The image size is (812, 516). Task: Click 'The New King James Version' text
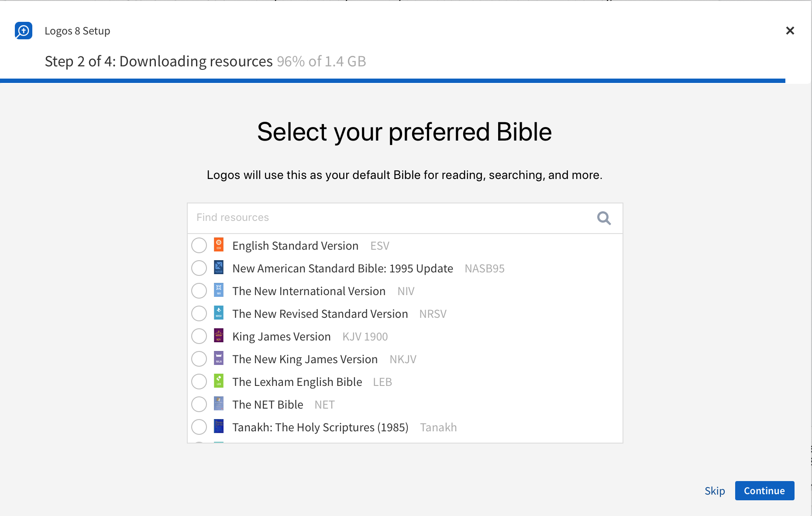[305, 359]
